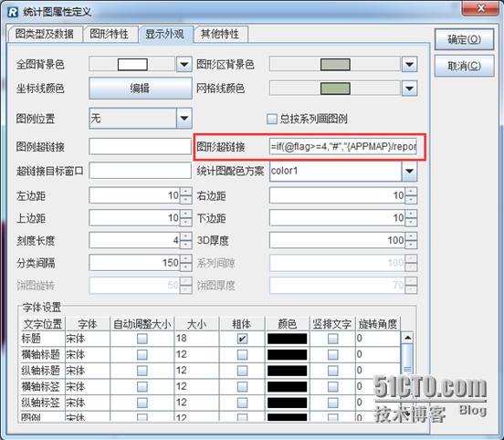Click 旋转角度 column header

coord(378,324)
